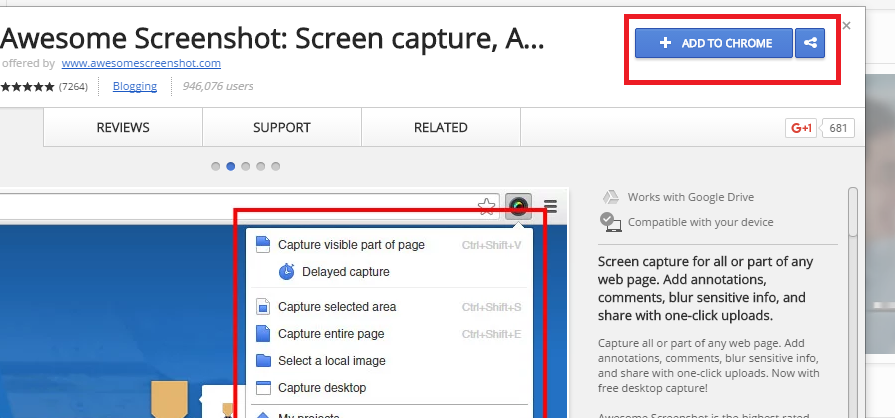
Task: Switch to the Reviews tab
Action: (x=123, y=127)
